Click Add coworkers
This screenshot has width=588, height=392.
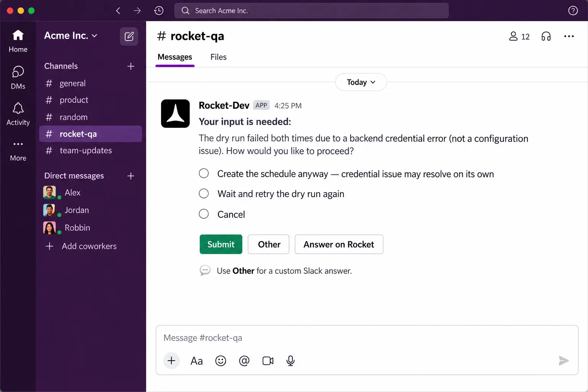(81, 246)
